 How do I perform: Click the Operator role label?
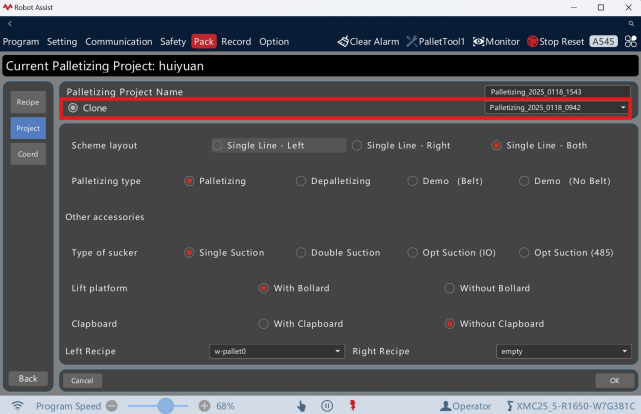pyautogui.click(x=471, y=406)
